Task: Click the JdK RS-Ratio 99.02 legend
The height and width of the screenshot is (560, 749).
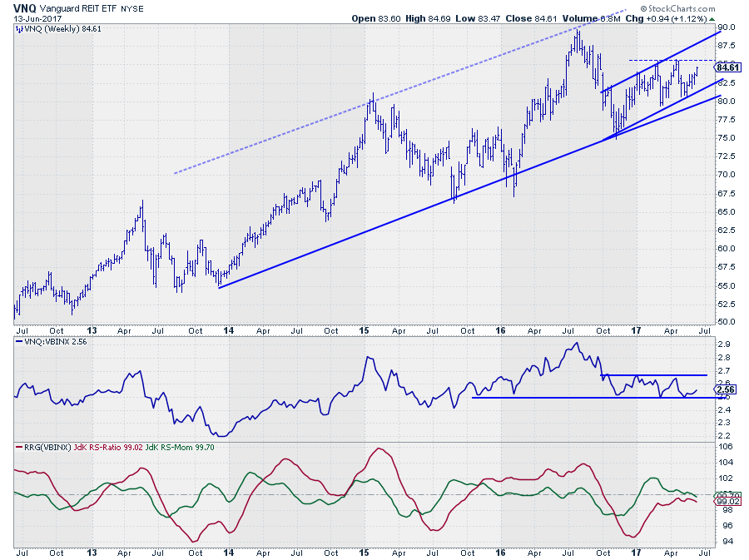Action: pos(108,448)
